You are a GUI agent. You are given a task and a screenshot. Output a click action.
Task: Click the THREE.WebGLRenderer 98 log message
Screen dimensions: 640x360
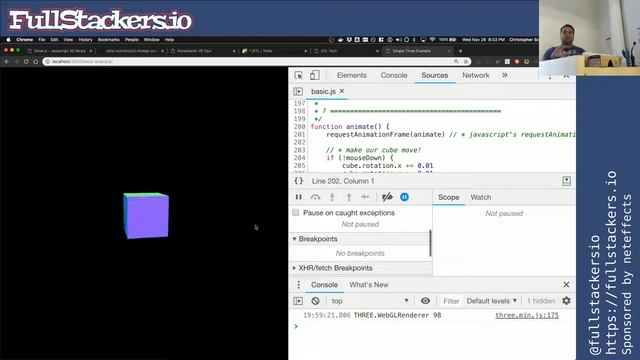coord(397,316)
